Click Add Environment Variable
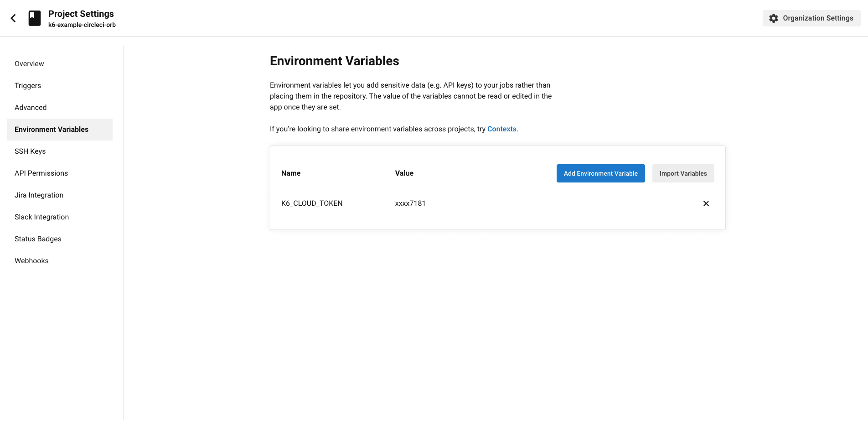 pyautogui.click(x=600, y=173)
